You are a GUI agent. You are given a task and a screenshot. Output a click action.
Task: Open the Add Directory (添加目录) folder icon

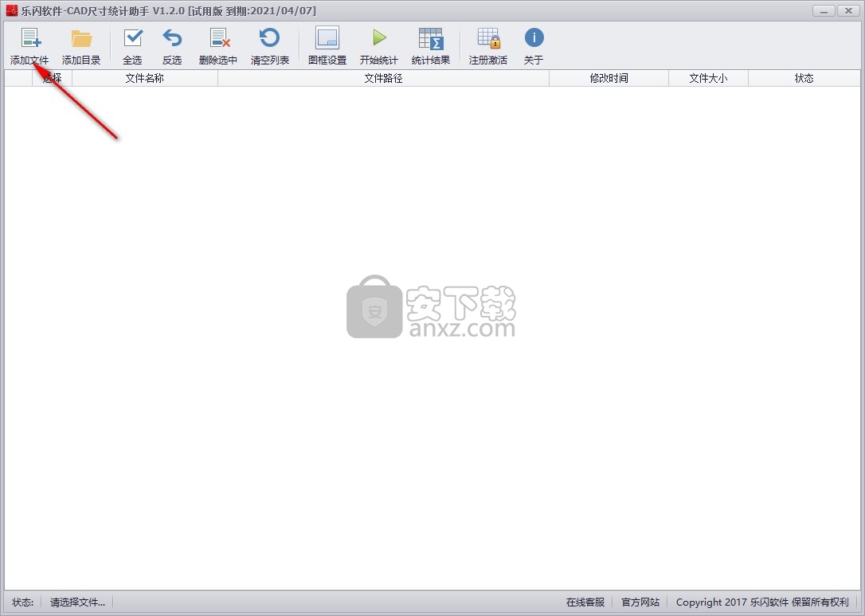tap(81, 38)
